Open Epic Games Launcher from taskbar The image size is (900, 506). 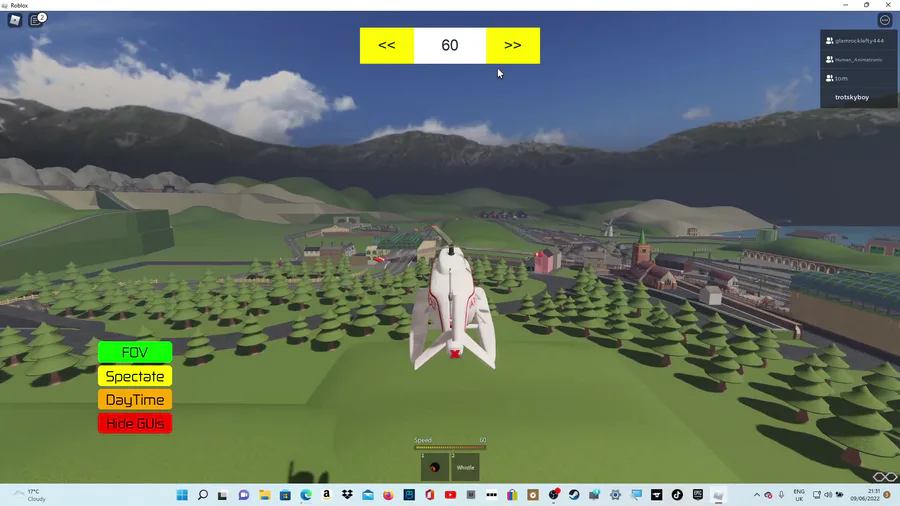[698, 495]
